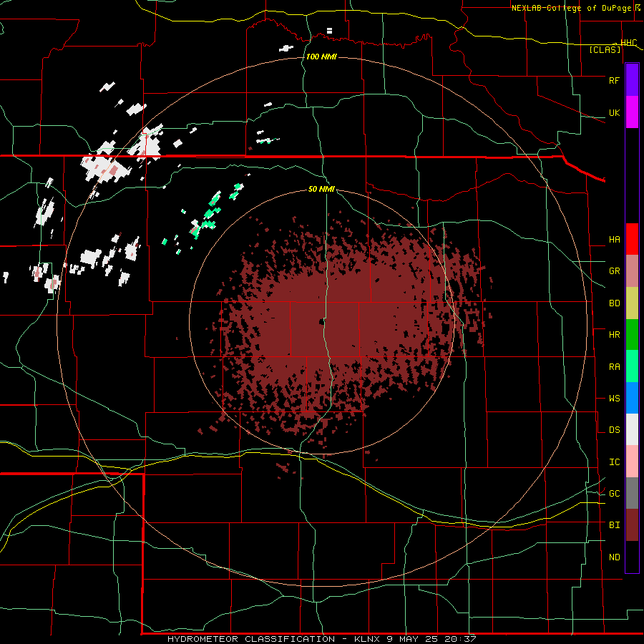The height and width of the screenshot is (644, 644).
Task: Click the WS blue legend swatch
Action: coord(632,398)
